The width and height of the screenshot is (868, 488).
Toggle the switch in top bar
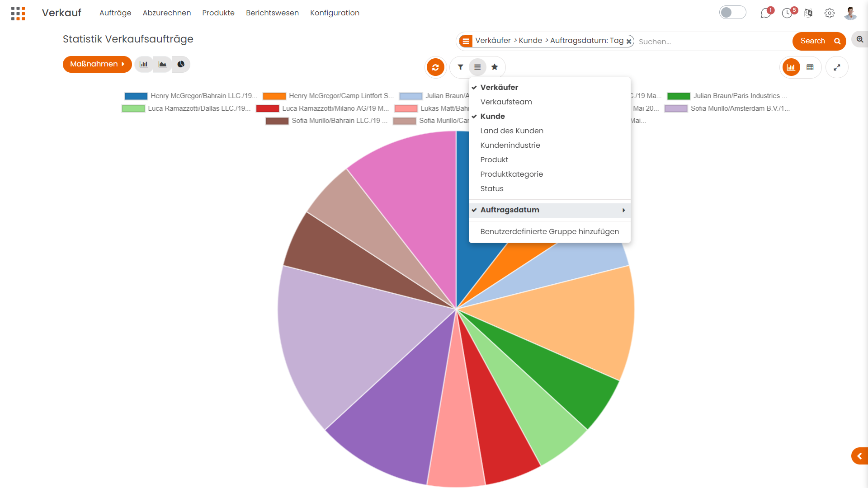732,13
